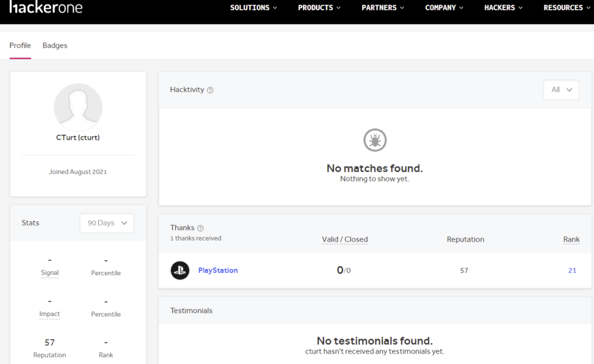The width and height of the screenshot is (594, 364).
Task: Switch to the Badges tab
Action: point(55,46)
